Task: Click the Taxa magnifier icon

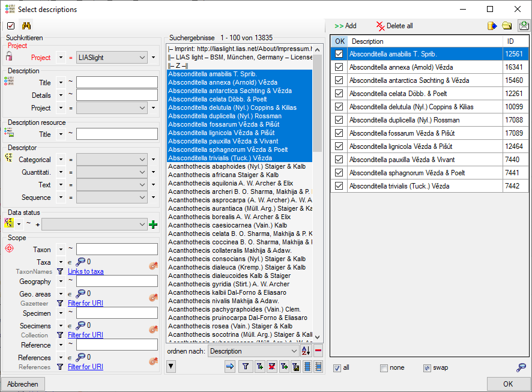Action: (x=80, y=262)
